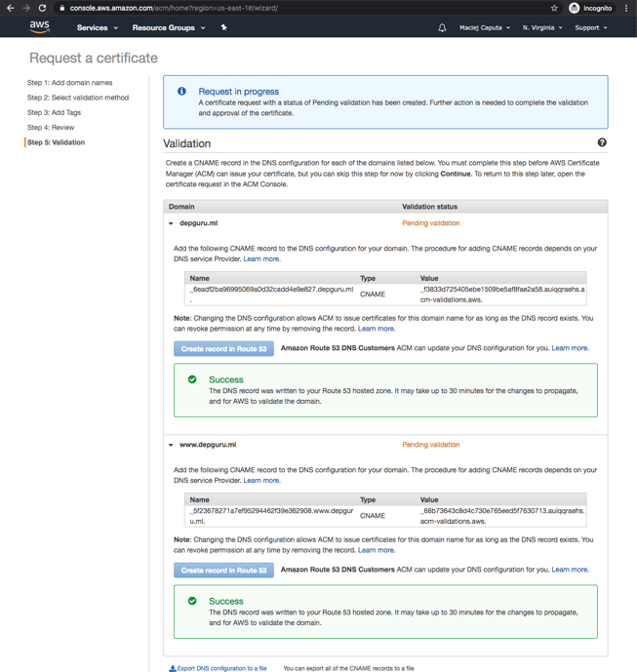Collapse the depguru.ml domain section

tap(171, 223)
